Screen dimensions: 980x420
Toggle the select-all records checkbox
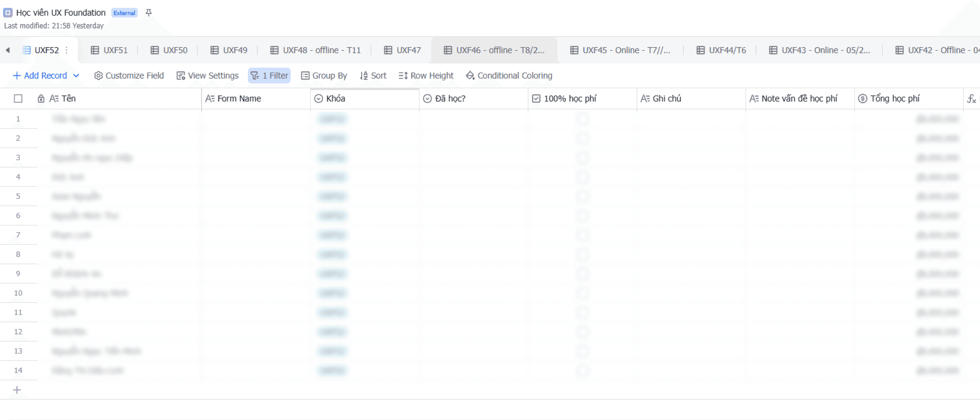tap(18, 99)
